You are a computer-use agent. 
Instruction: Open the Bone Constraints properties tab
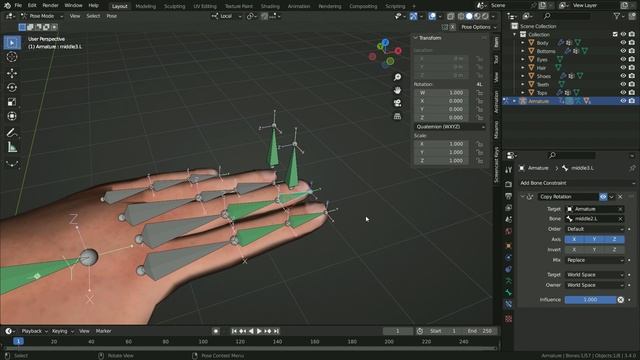(x=509, y=304)
